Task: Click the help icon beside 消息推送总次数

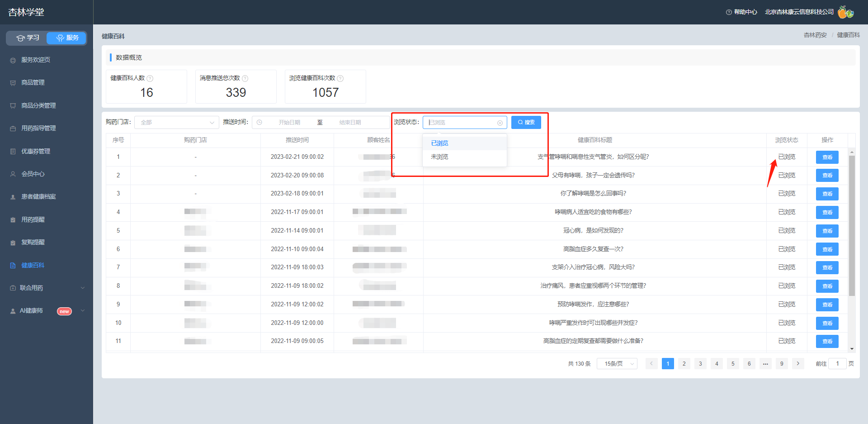Action: pos(245,78)
